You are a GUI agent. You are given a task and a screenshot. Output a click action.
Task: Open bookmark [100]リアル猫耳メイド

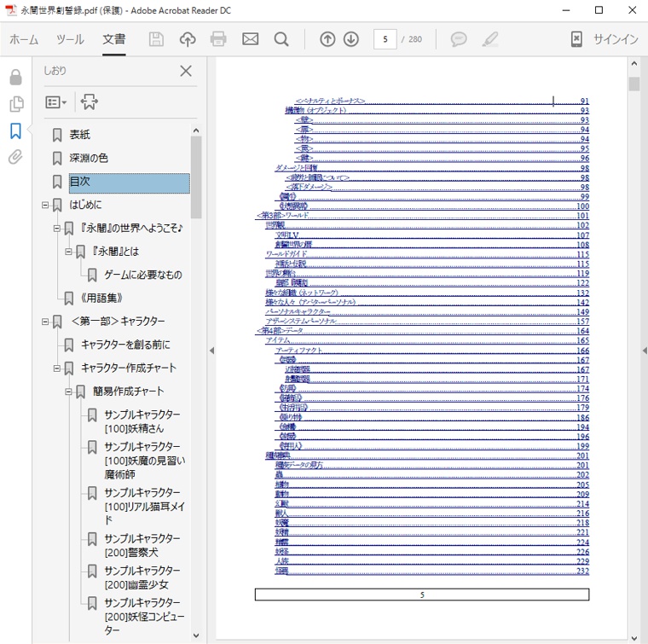144,507
